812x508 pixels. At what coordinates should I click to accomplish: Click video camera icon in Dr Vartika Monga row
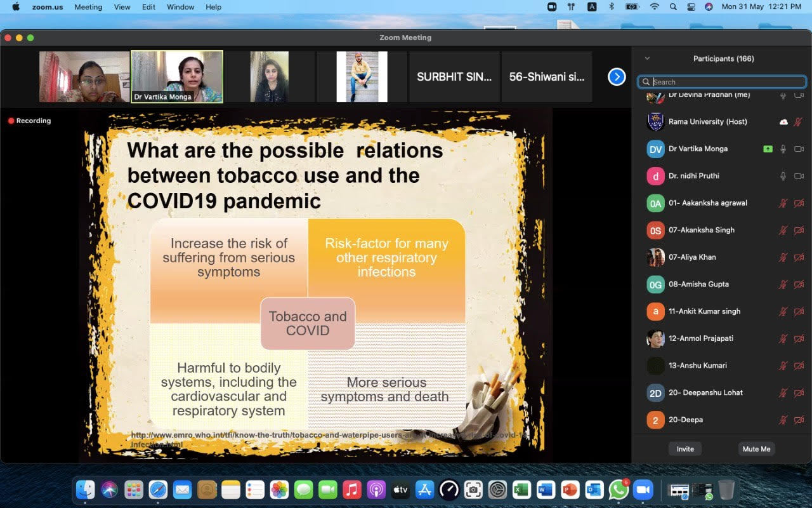point(799,149)
